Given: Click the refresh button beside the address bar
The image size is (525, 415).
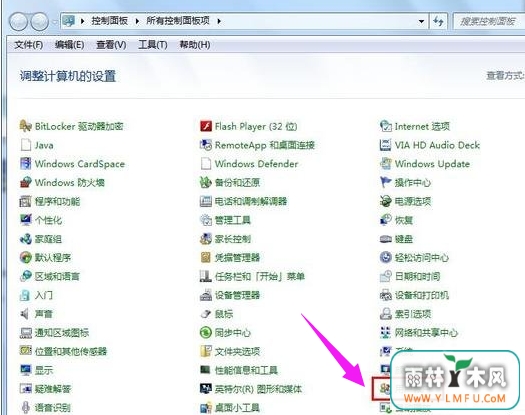Looking at the screenshot, I should click(x=438, y=21).
